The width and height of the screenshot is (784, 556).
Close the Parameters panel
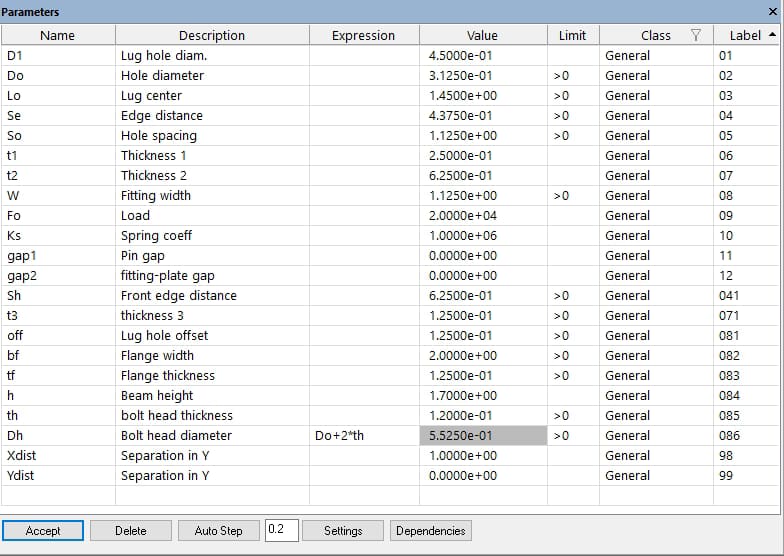coord(772,11)
